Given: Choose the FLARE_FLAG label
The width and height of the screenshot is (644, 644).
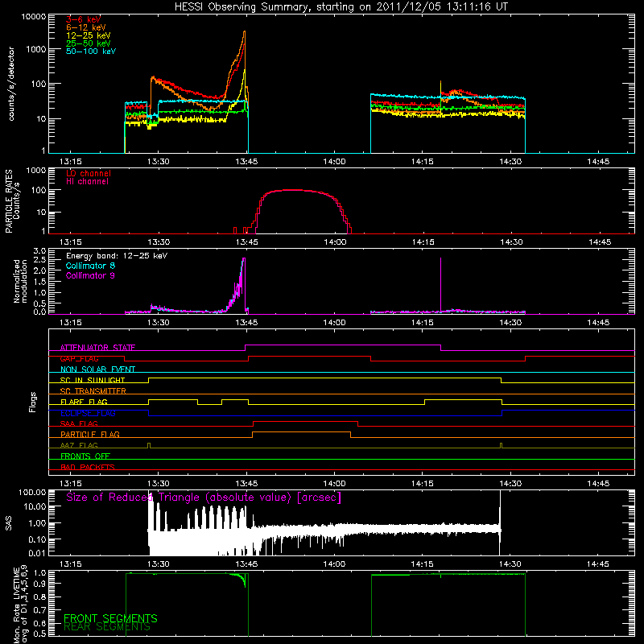Looking at the screenshot, I should click(x=84, y=402).
